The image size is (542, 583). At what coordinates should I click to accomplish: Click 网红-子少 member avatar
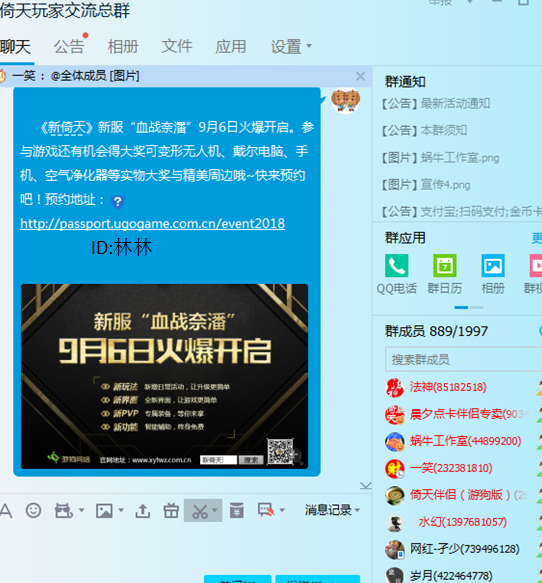(395, 550)
